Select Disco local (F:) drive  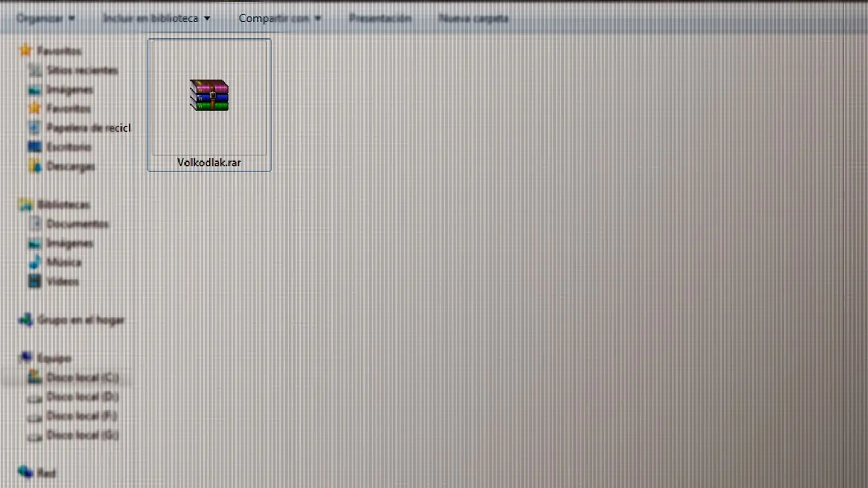click(x=82, y=416)
